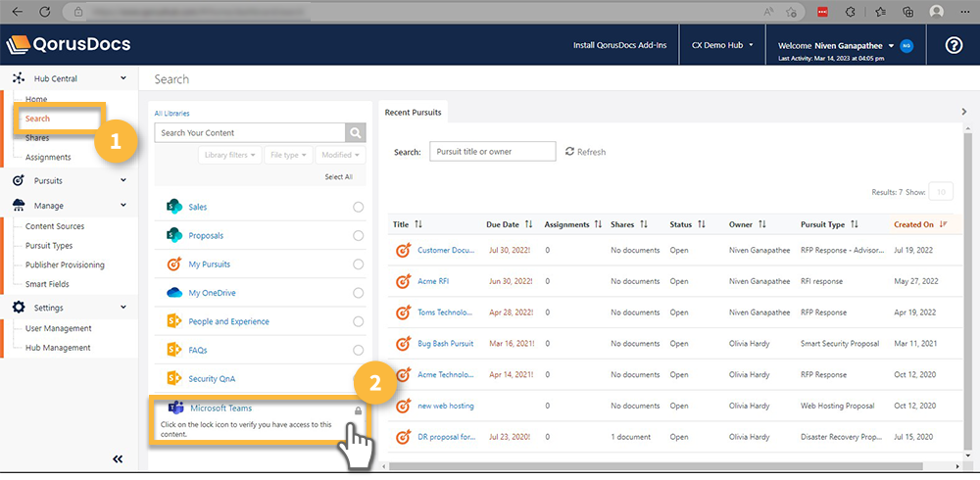Click the Proposals library SharePoint icon
Screen dimensions: 980x480
[173, 236]
